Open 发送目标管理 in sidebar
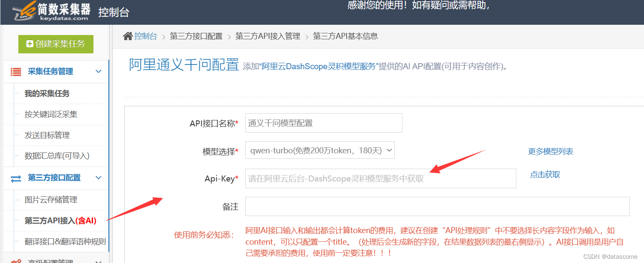The height and width of the screenshot is (263, 644). pyautogui.click(x=47, y=135)
